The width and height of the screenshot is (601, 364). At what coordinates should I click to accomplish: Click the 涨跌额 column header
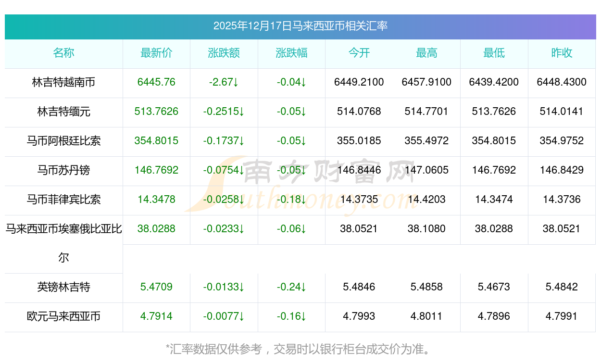[x=224, y=53]
